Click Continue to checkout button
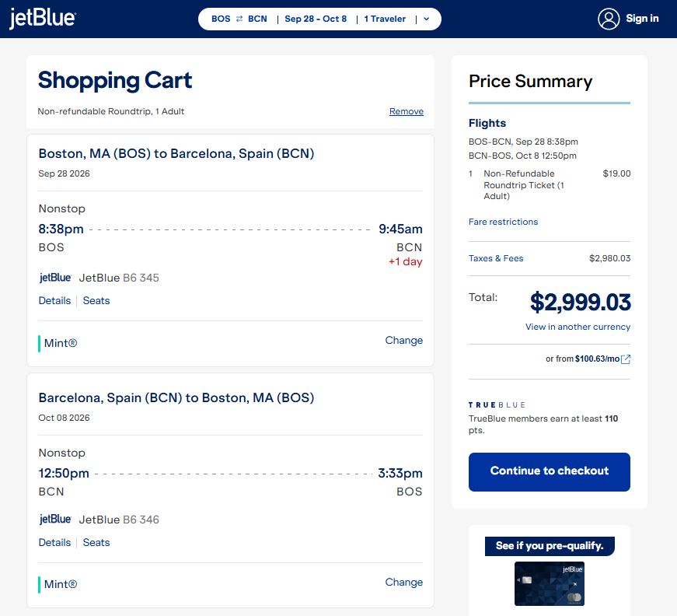Screen dimensions: 677x616 [x=550, y=471]
